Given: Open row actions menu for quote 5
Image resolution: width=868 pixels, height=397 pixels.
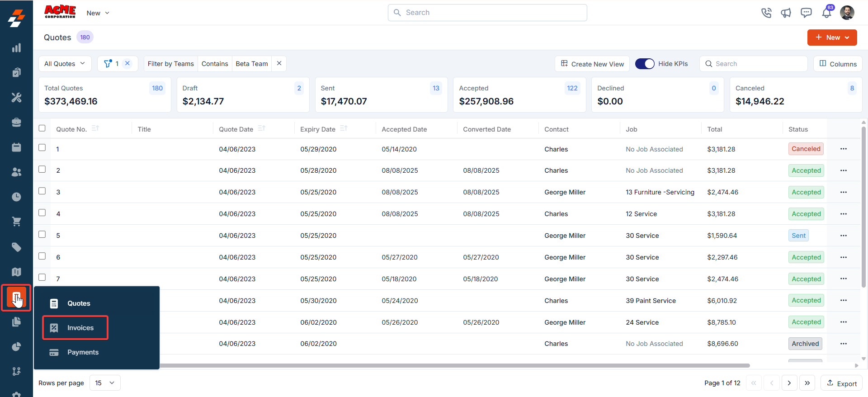Looking at the screenshot, I should pos(844,236).
